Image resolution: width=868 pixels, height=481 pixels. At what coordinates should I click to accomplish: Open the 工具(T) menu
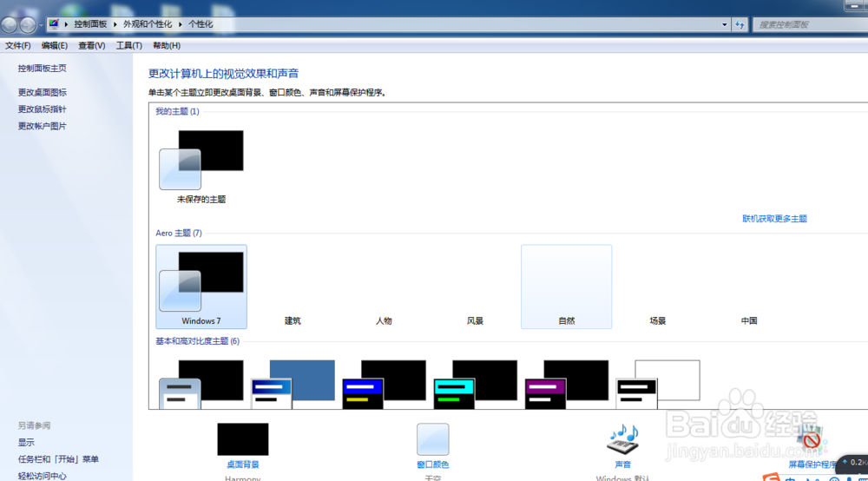click(x=128, y=45)
